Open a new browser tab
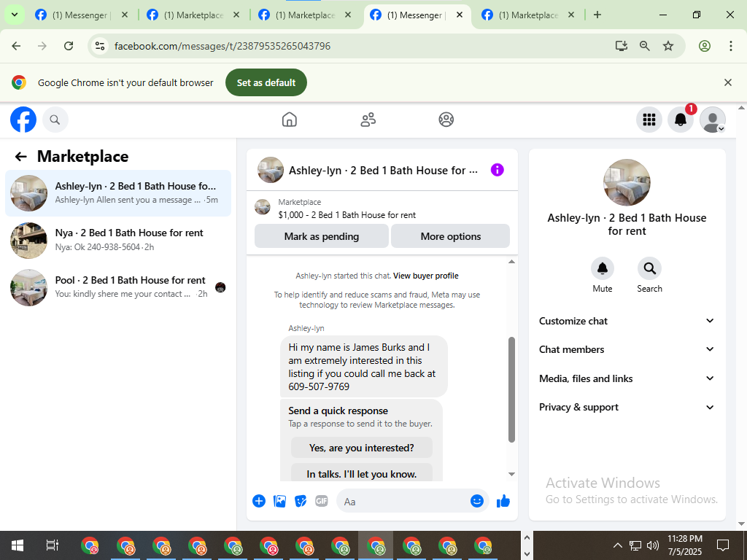This screenshot has width=747, height=560. tap(597, 15)
